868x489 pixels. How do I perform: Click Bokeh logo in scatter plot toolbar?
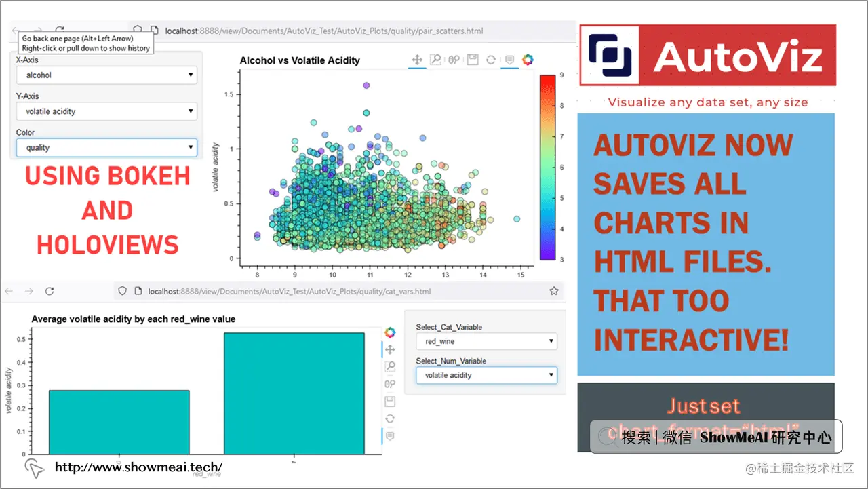tap(528, 60)
